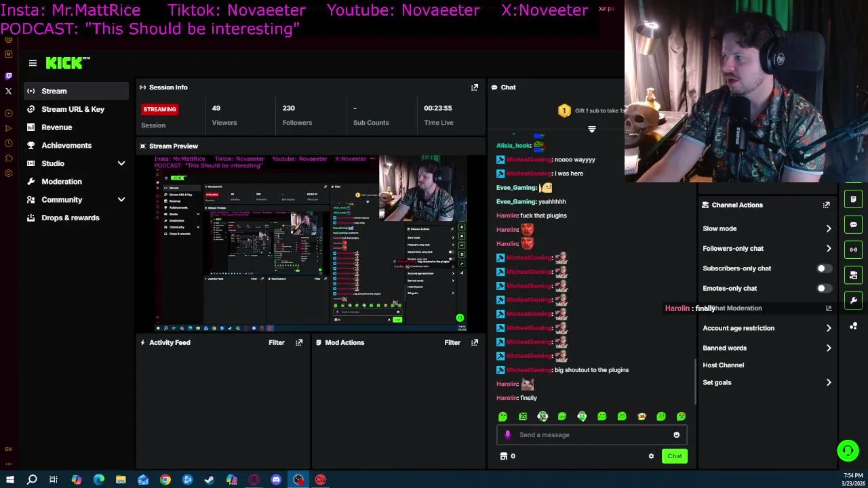Pick the last green heart-eyes emote
The height and width of the screenshot is (488, 868).
(x=681, y=416)
